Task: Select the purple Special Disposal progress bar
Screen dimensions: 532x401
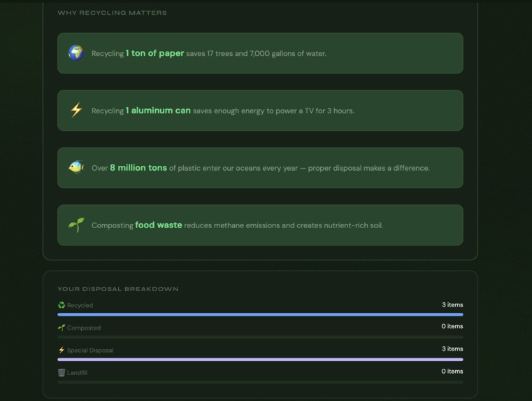Action: pos(260,359)
